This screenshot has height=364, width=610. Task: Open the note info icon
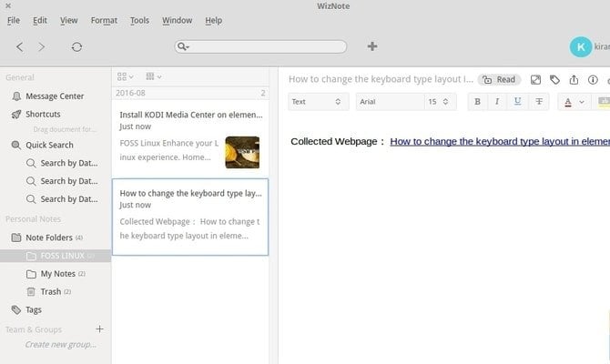[593, 80]
